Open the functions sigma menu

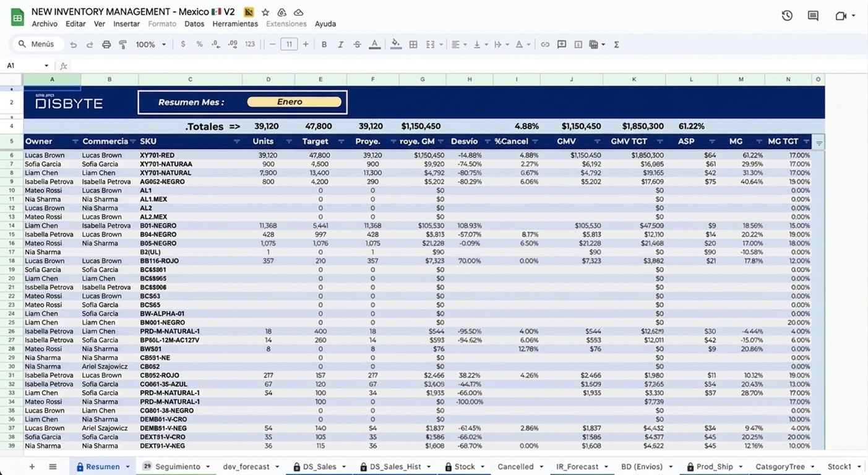point(617,45)
